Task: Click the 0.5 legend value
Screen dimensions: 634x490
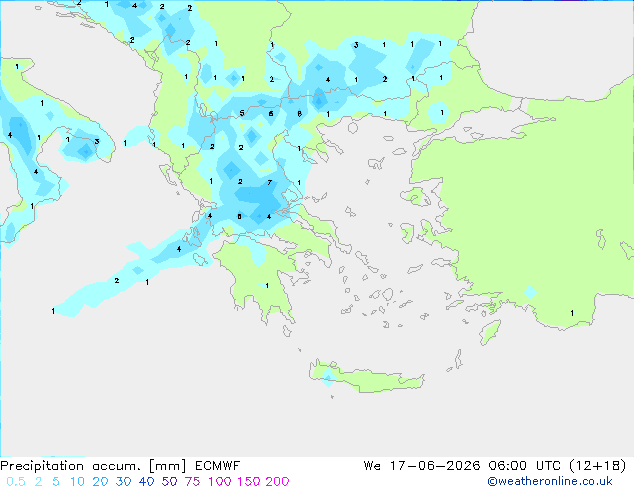Action: pos(16,482)
